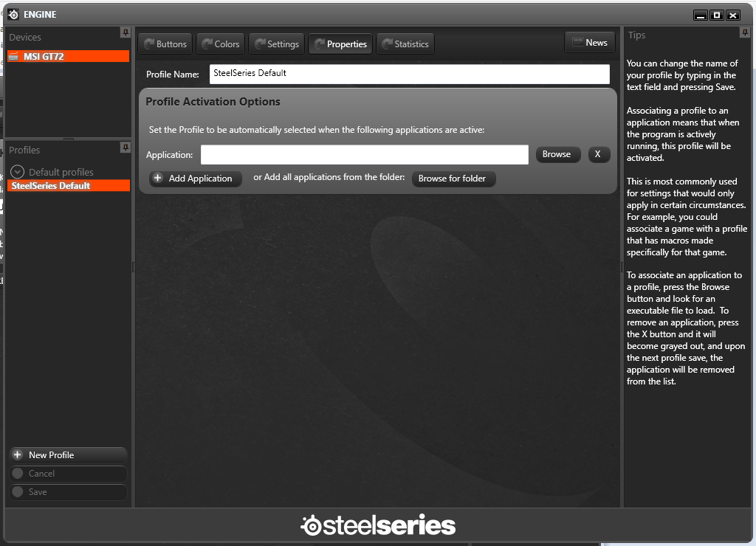Click the Save button

tap(68, 491)
